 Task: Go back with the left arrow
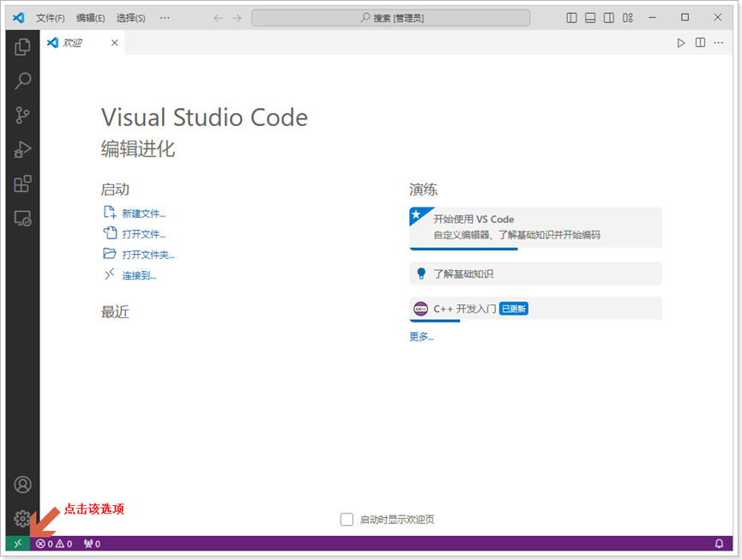[x=218, y=18]
